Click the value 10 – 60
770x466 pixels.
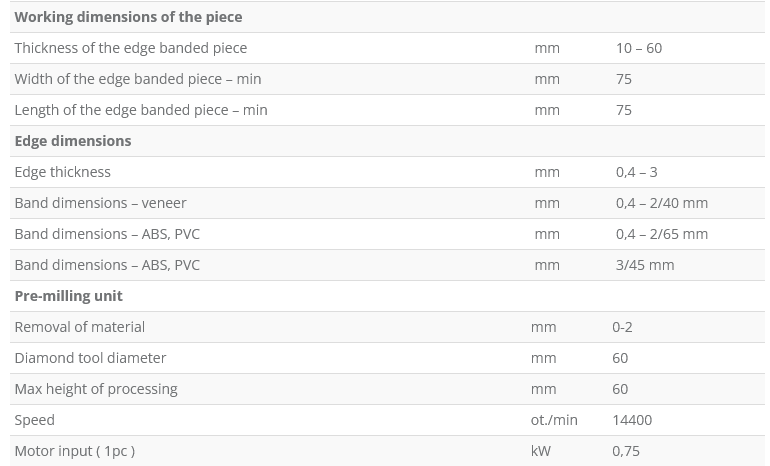[639, 48]
